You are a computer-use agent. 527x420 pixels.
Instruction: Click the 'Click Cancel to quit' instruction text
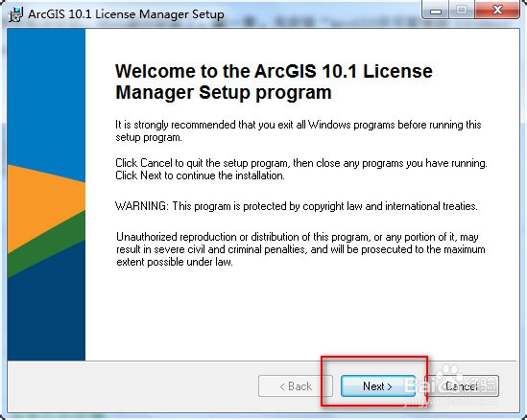(301, 169)
